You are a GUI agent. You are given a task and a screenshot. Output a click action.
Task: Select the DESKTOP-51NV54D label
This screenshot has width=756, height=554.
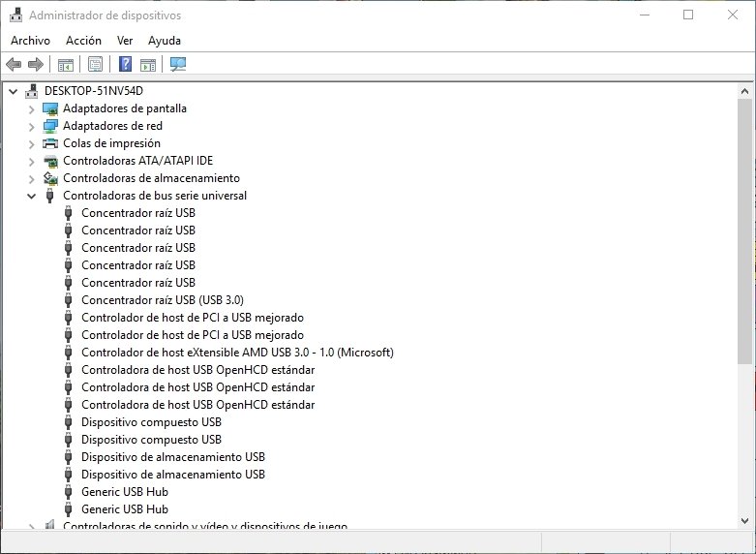point(94,91)
